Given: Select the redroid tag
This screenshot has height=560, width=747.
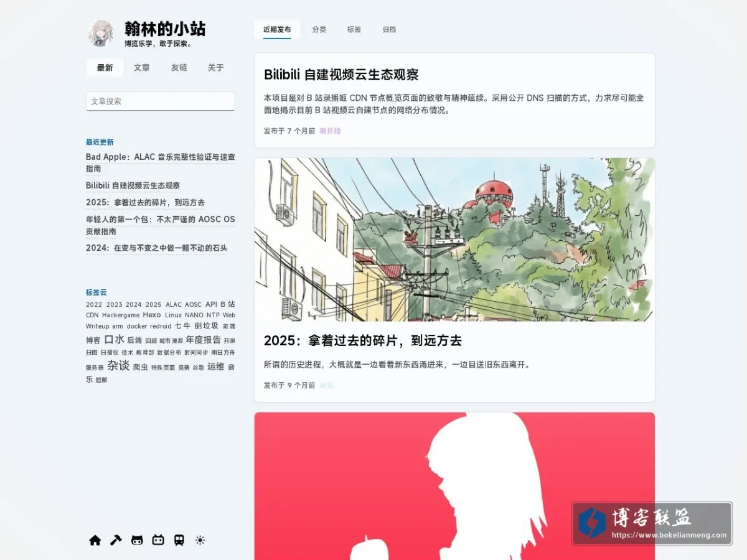Looking at the screenshot, I should click(161, 326).
